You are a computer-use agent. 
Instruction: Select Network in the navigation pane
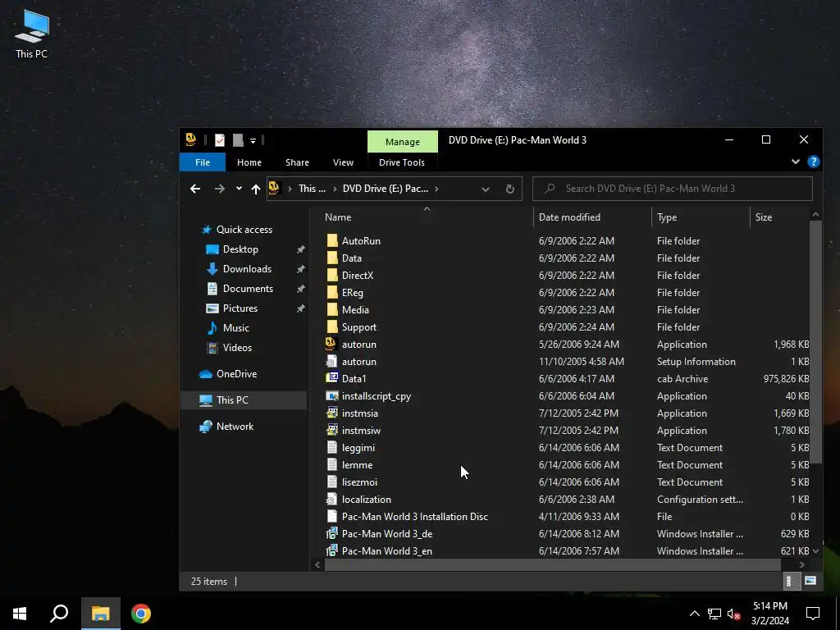point(235,427)
